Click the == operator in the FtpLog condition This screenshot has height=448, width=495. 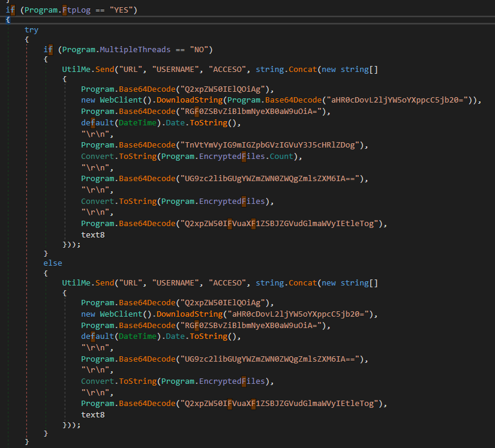(100, 10)
